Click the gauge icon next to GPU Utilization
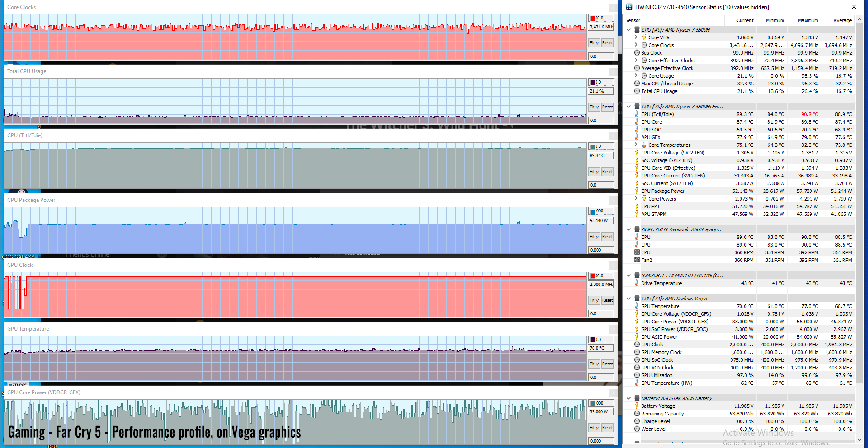The width and height of the screenshot is (868, 448). tap(637, 375)
